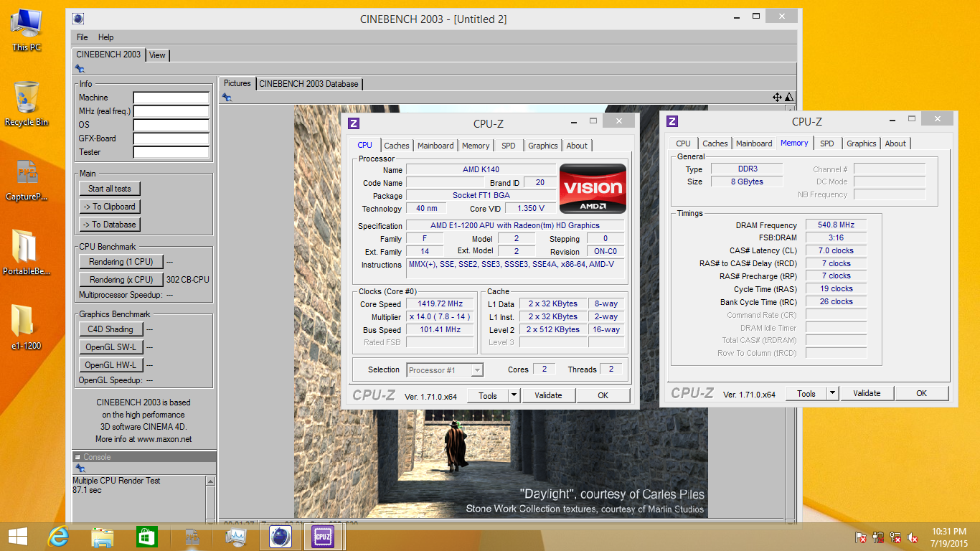Image resolution: width=980 pixels, height=551 pixels.
Task: Select the Recycle Bin desktop icon
Action: 27,104
